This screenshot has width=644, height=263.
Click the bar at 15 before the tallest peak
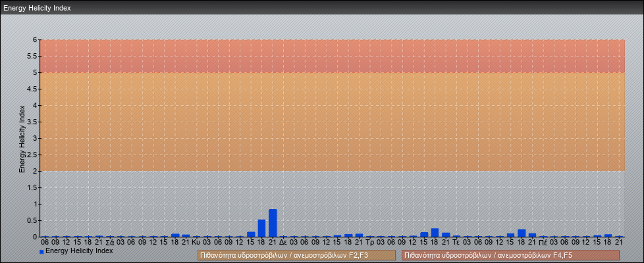coord(251,234)
